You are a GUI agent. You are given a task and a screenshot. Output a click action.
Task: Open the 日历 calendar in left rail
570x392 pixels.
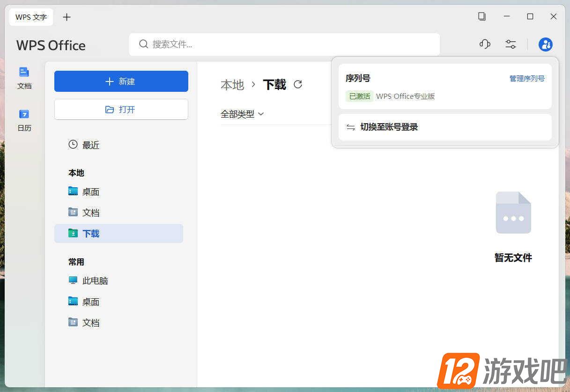(x=24, y=120)
